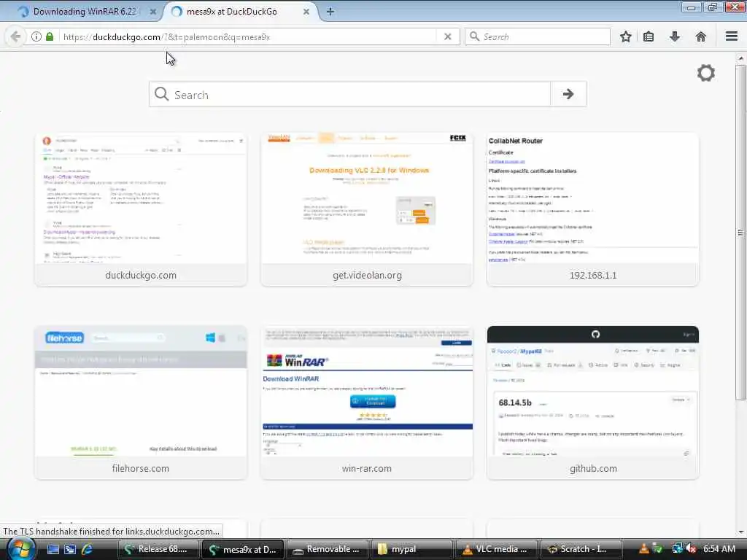
Task: Click the Show Desktop quick launch icon
Action: (53, 549)
